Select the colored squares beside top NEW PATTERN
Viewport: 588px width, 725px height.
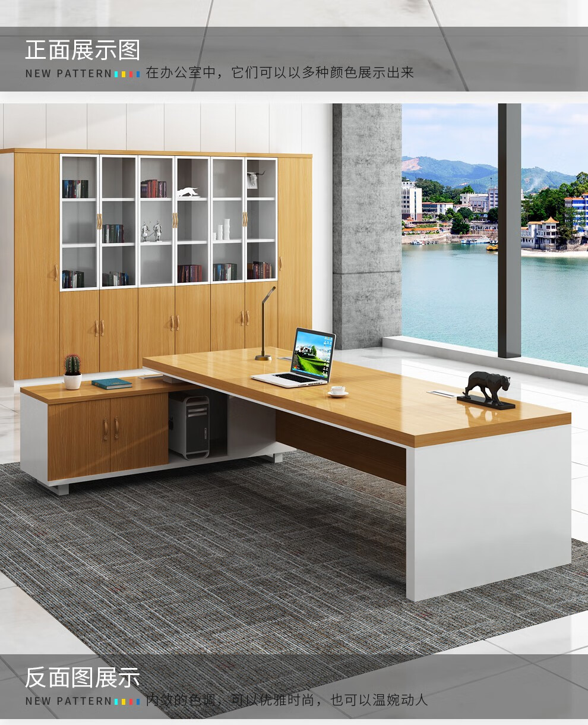tap(127, 74)
